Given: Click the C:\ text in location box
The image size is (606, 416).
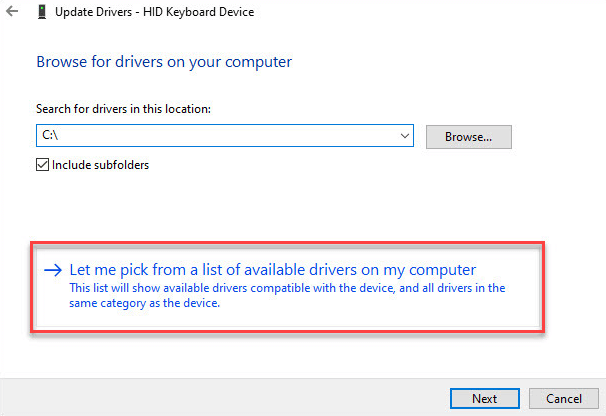Looking at the screenshot, I should point(50,135).
